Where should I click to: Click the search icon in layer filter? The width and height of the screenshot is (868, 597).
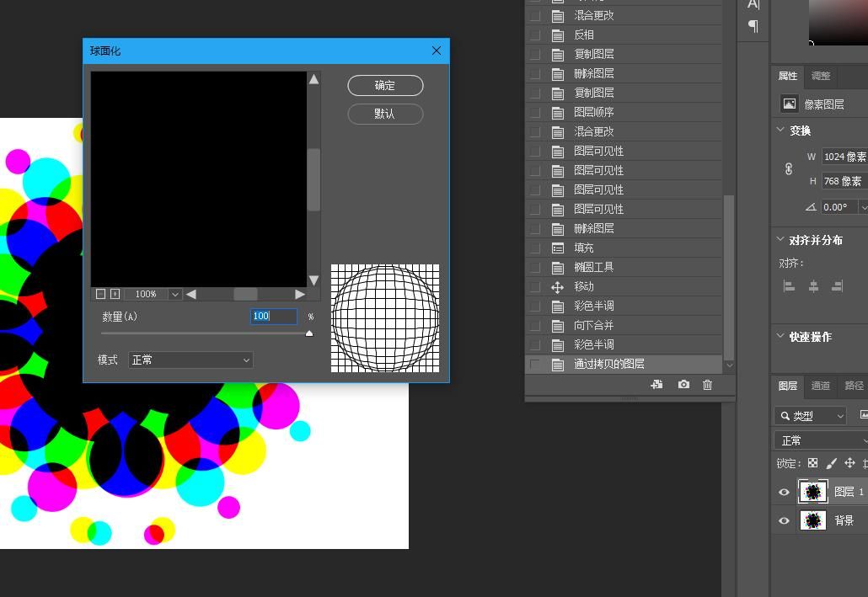tap(785, 415)
